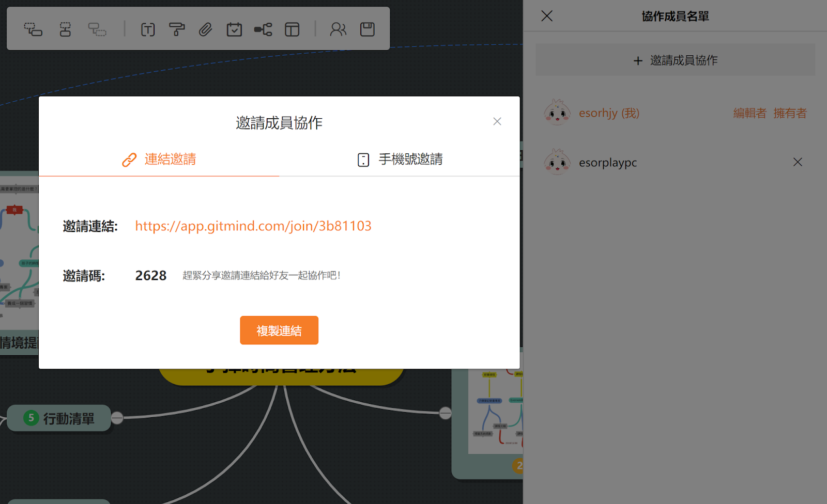The width and height of the screenshot is (827, 504).
Task: Click the 邀請碼: label
Action: point(84,276)
